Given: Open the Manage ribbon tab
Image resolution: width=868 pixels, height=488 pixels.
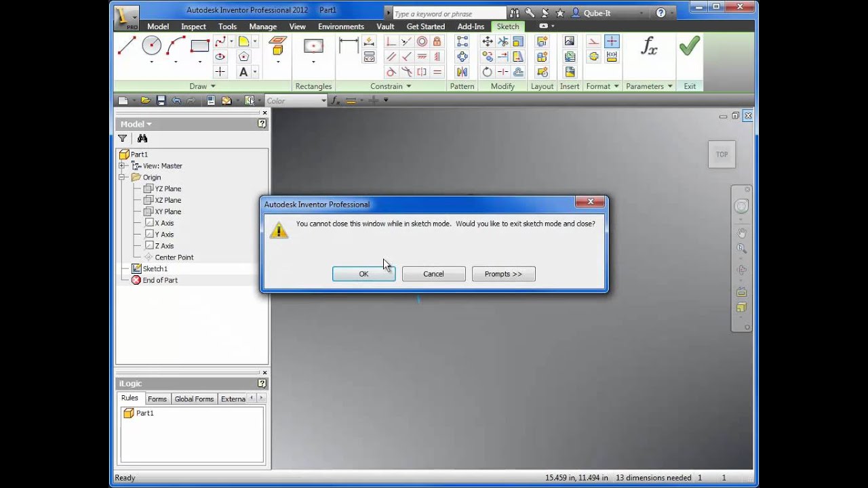Looking at the screenshot, I should point(262,26).
